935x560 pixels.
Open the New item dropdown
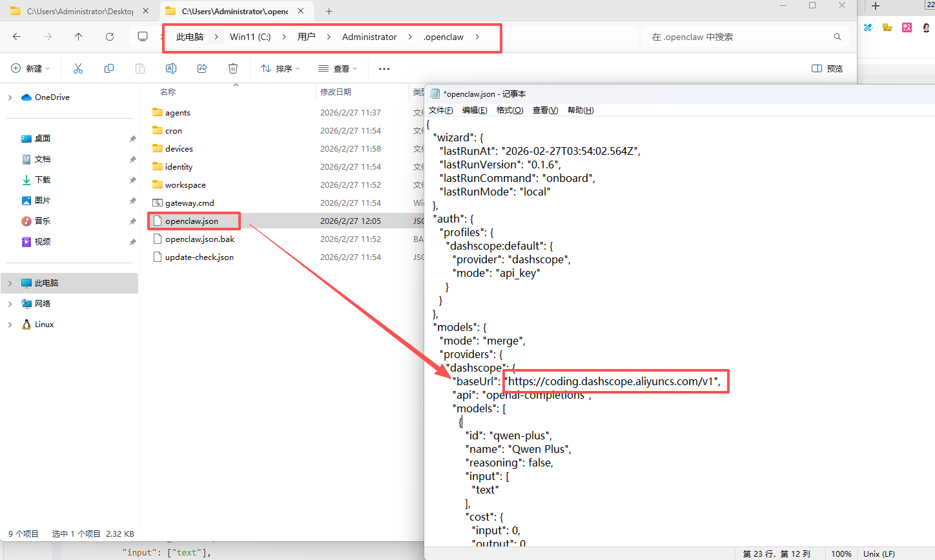pos(30,68)
